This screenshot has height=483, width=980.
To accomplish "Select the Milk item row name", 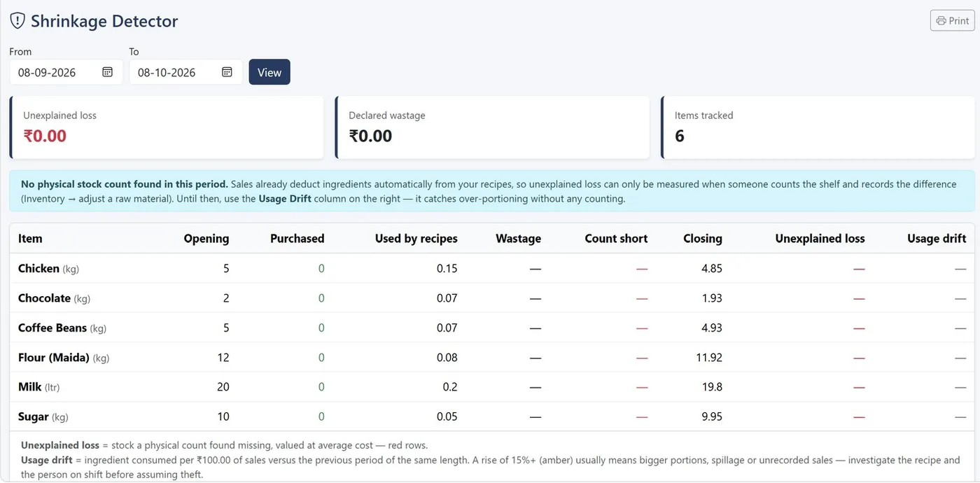I will coord(30,387).
